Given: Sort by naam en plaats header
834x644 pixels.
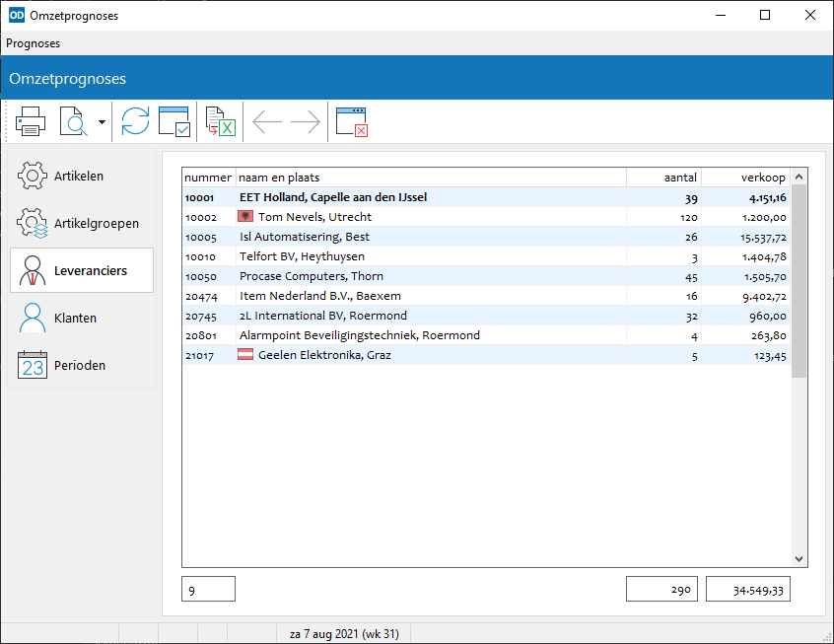Looking at the screenshot, I should (x=431, y=178).
